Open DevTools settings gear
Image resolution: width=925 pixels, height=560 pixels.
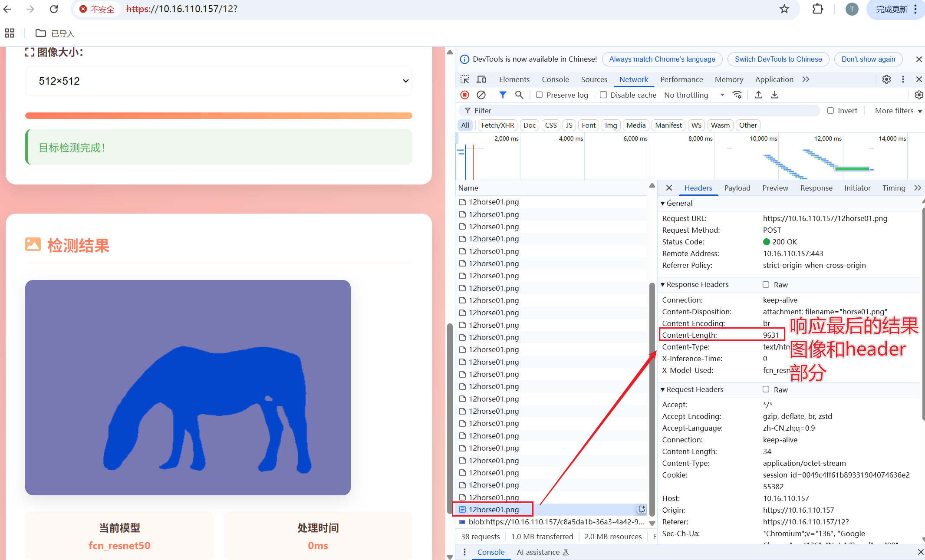point(886,79)
